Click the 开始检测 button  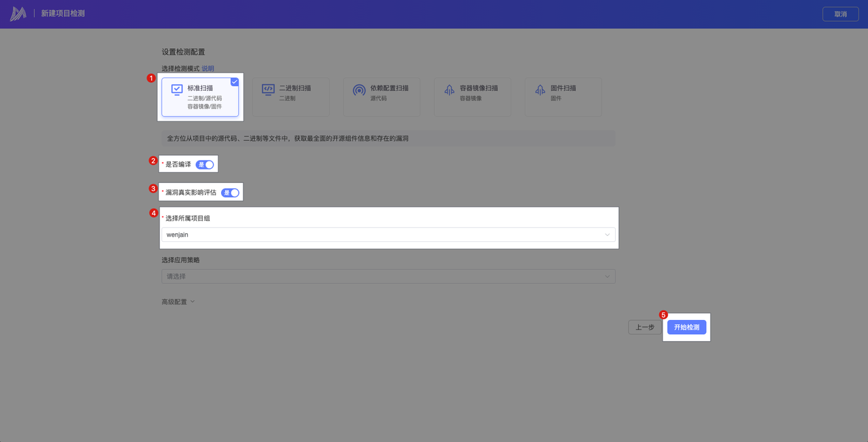click(x=686, y=327)
